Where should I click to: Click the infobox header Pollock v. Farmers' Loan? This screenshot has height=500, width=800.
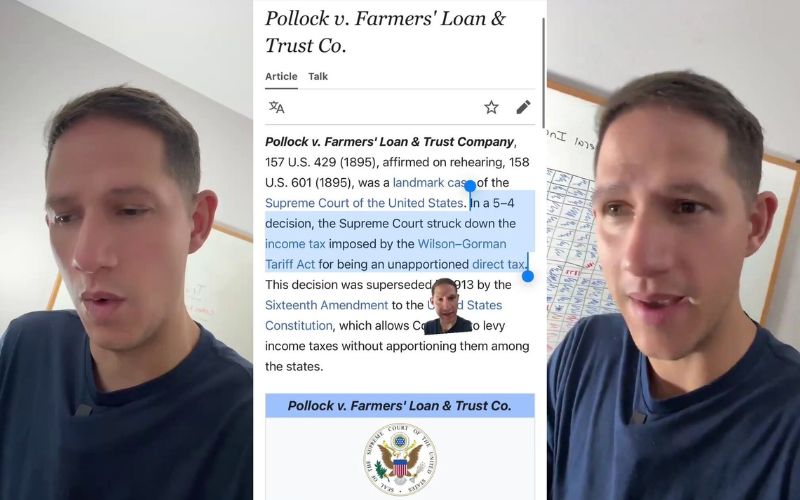tap(399, 406)
